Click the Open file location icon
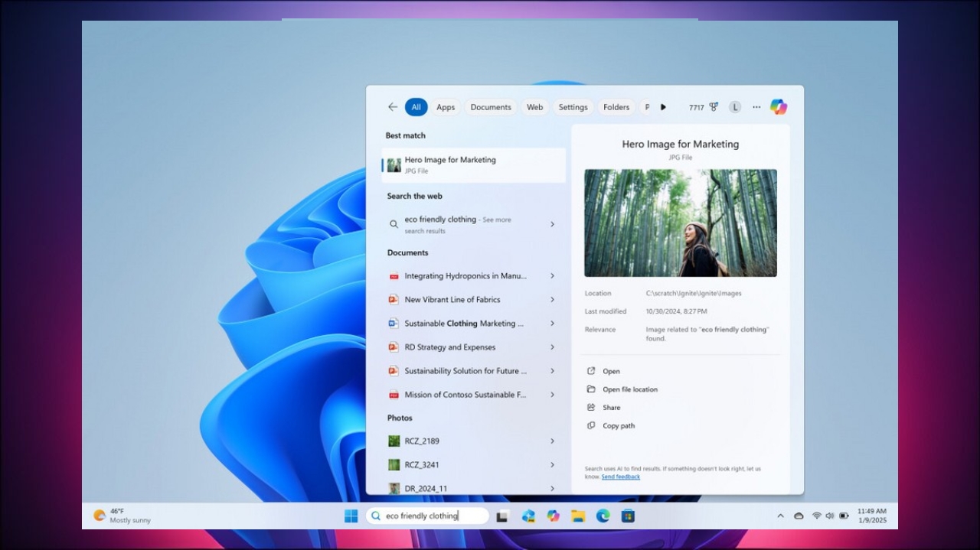 590,389
